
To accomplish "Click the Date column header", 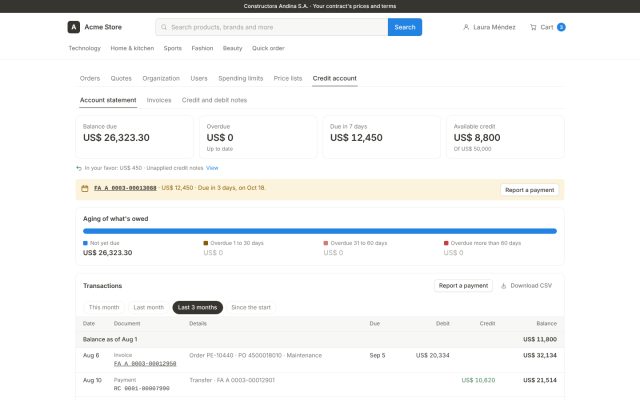I will pos(89,324).
